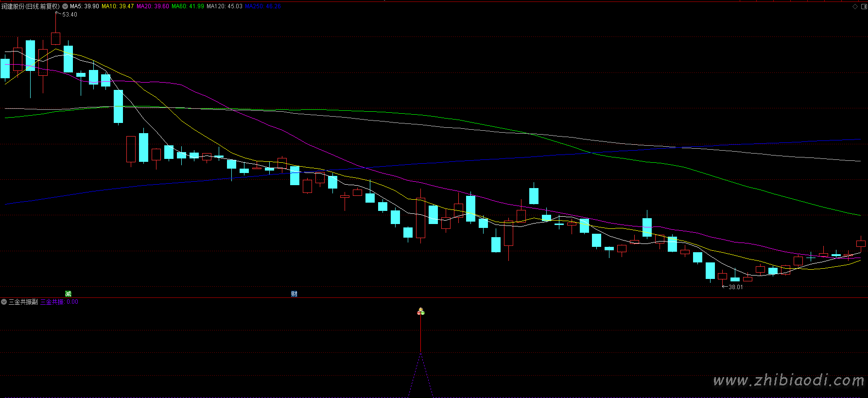Image resolution: width=868 pixels, height=398 pixels.
Task: Select the yellow MA10 label
Action: coord(118,6)
